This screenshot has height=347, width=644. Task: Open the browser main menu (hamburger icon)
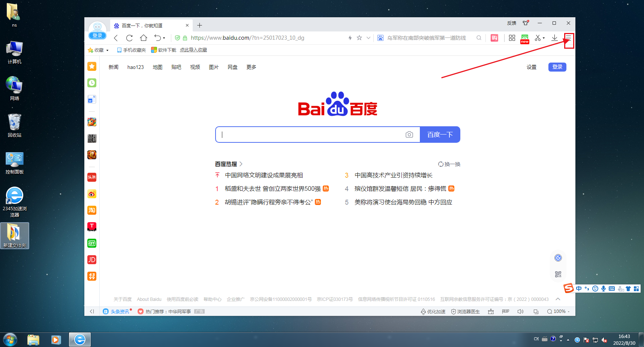[569, 37]
